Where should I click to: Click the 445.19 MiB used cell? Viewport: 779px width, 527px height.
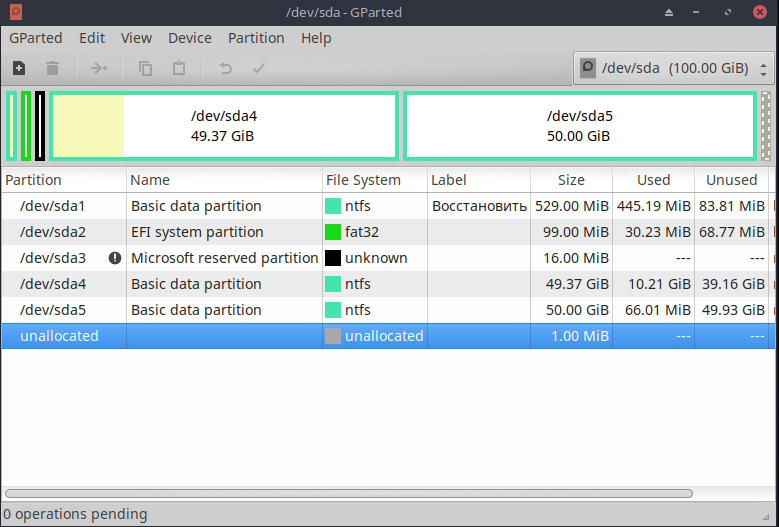[x=653, y=206]
